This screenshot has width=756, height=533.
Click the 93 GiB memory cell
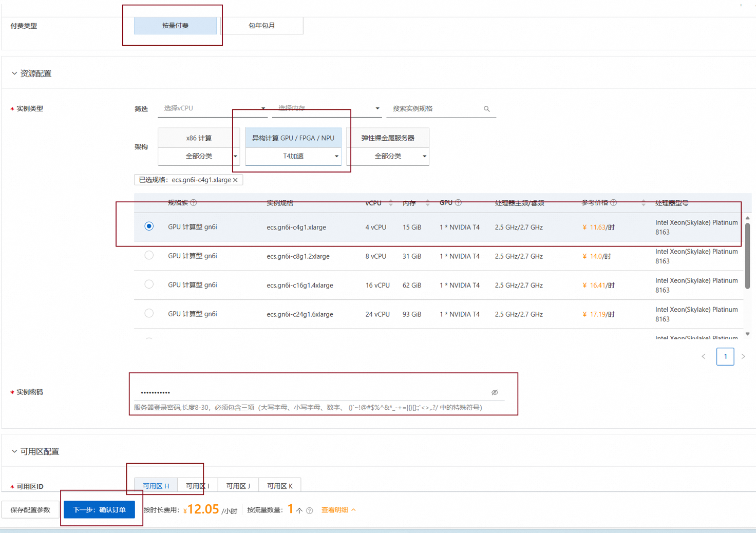[x=412, y=314]
